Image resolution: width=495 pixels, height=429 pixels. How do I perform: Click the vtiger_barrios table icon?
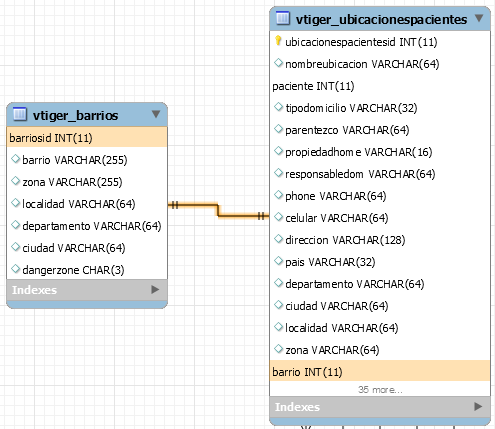coord(20,114)
